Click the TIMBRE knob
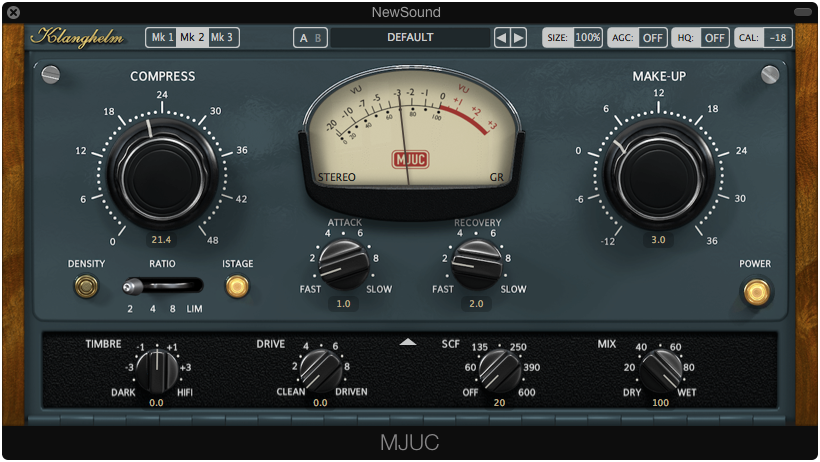This screenshot has width=820, height=462. click(157, 371)
